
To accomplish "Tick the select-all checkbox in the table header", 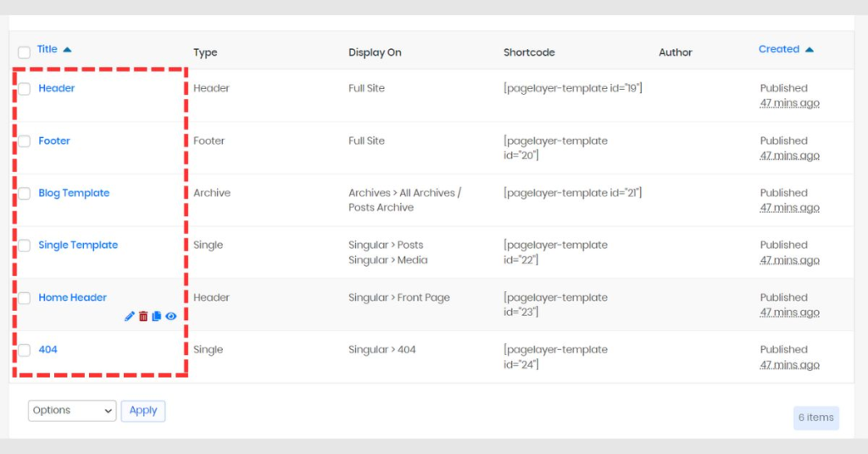I will (24, 53).
